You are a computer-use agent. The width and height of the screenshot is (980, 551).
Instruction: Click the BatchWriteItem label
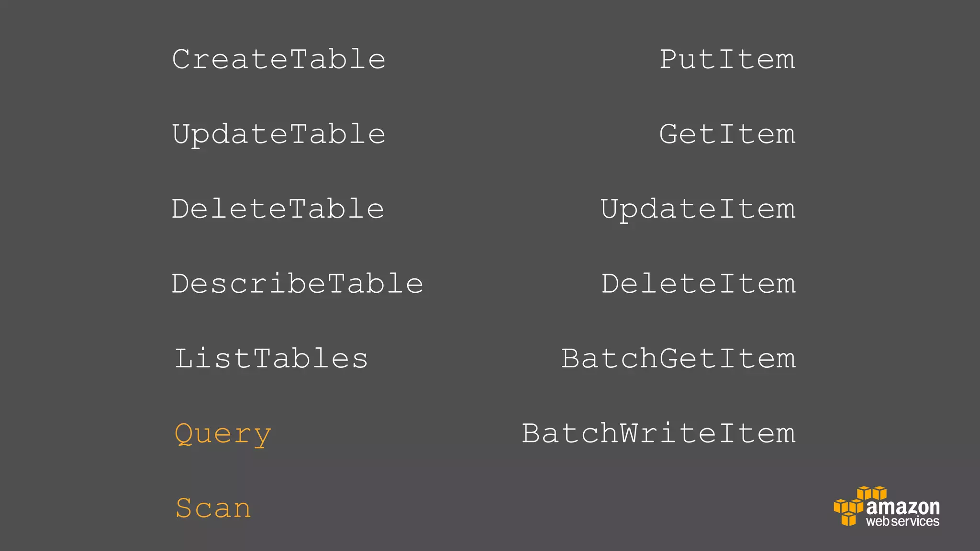coord(658,433)
